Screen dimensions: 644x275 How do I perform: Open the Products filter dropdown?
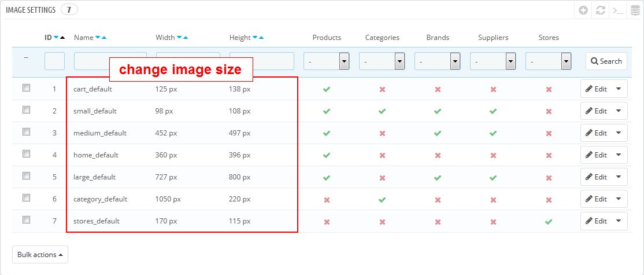326,61
